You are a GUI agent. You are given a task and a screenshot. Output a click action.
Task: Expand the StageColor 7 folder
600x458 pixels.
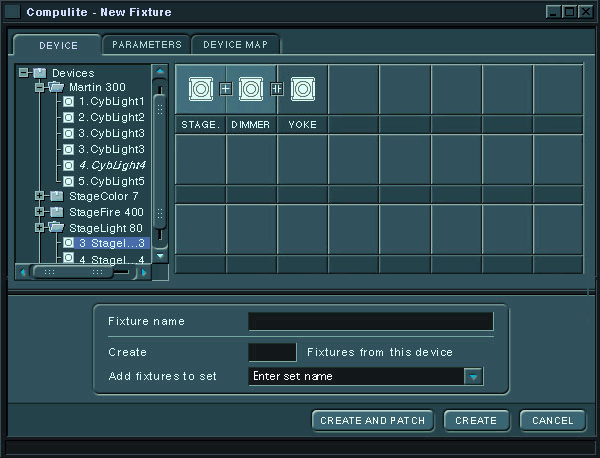click(40, 196)
